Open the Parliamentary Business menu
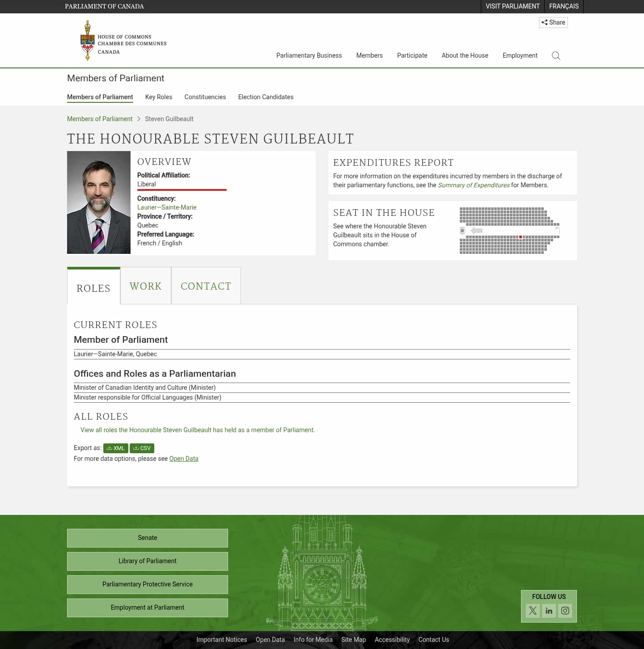Viewport: 644px width, 649px height. click(309, 55)
